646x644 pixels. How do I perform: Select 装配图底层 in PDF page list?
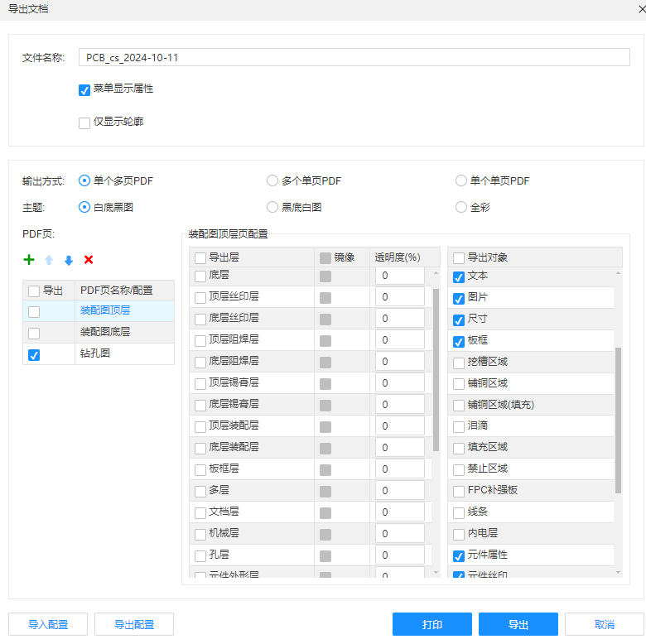pyautogui.click(x=105, y=332)
